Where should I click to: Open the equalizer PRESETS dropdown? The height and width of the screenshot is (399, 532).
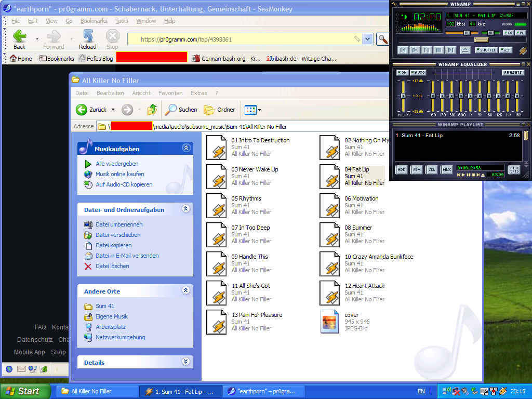[x=512, y=73]
